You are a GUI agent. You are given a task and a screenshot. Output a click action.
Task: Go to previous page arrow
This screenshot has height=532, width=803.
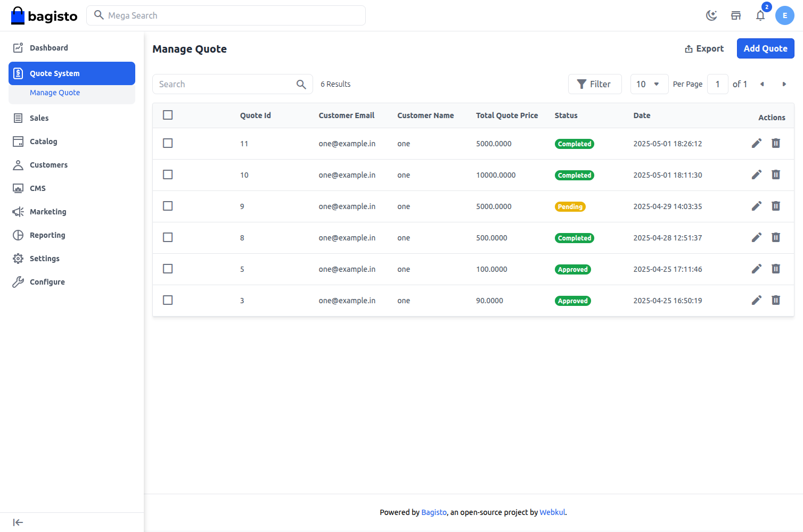(762, 84)
